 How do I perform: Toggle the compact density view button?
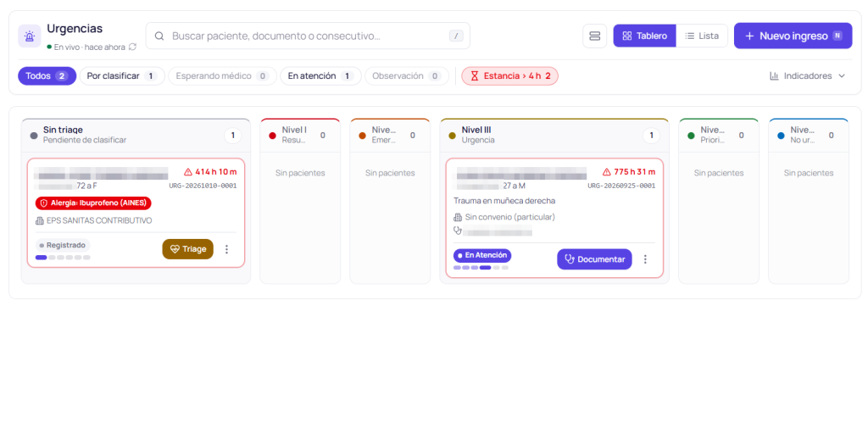tap(594, 36)
